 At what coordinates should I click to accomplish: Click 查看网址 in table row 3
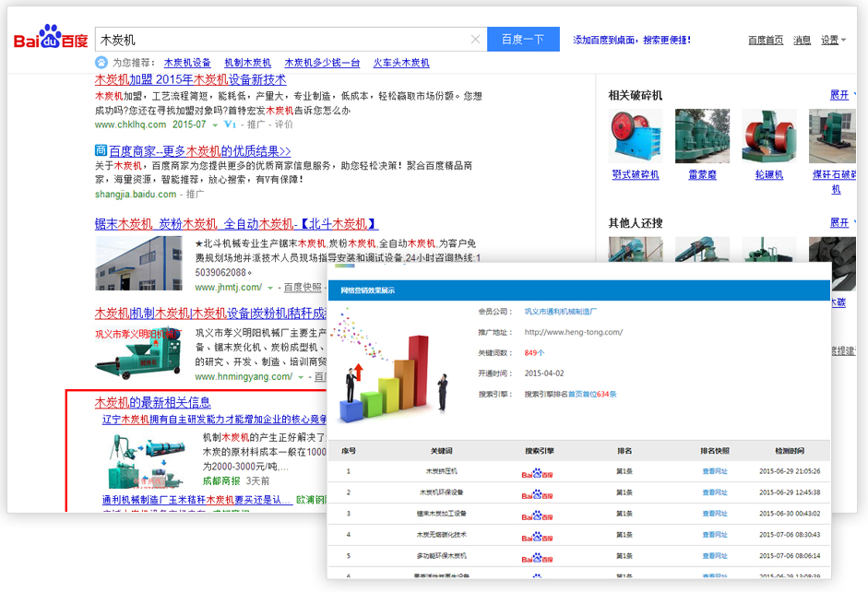(715, 514)
